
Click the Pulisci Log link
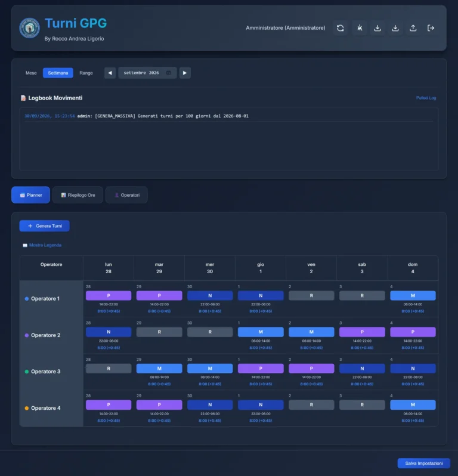[426, 98]
